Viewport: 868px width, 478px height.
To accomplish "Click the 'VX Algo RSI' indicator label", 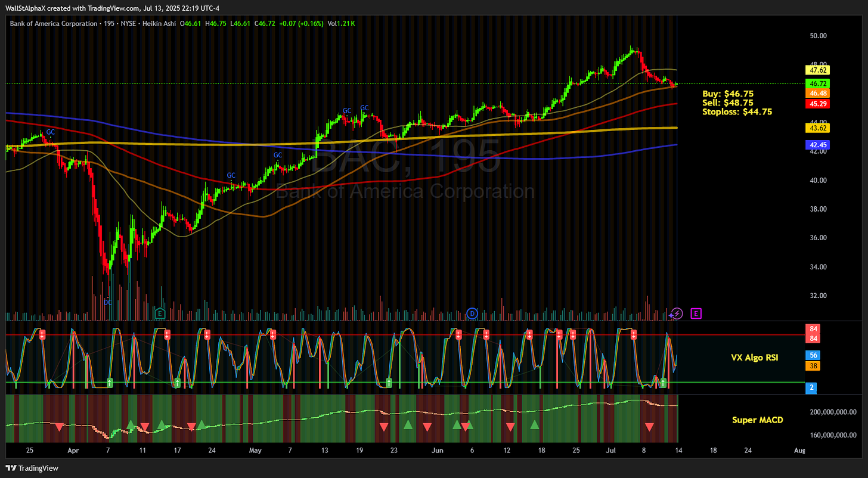I will (x=755, y=358).
